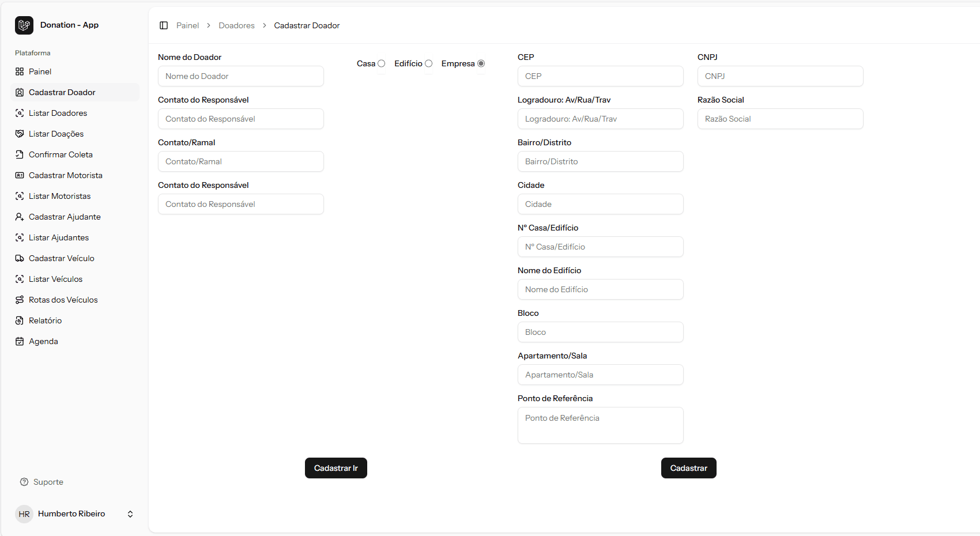This screenshot has height=536, width=980.
Task: Select the Edifício radio button
Action: pyautogui.click(x=428, y=63)
